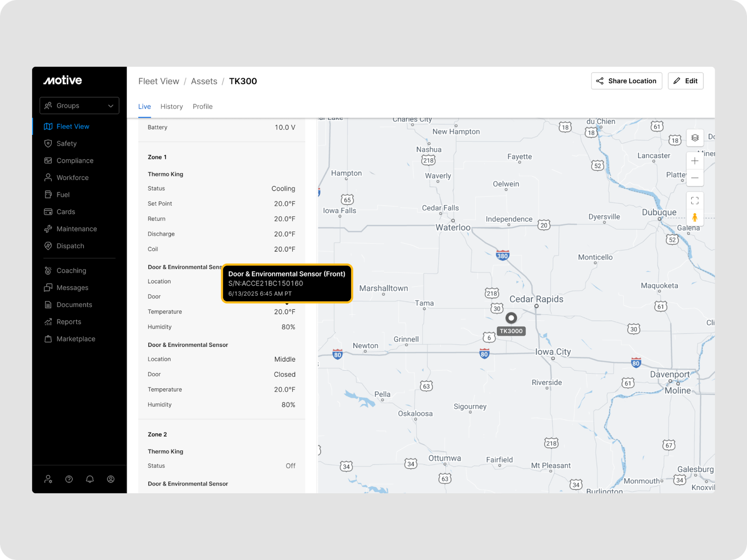Open user profile icon in sidebar footer
The image size is (747, 560).
[x=111, y=479]
